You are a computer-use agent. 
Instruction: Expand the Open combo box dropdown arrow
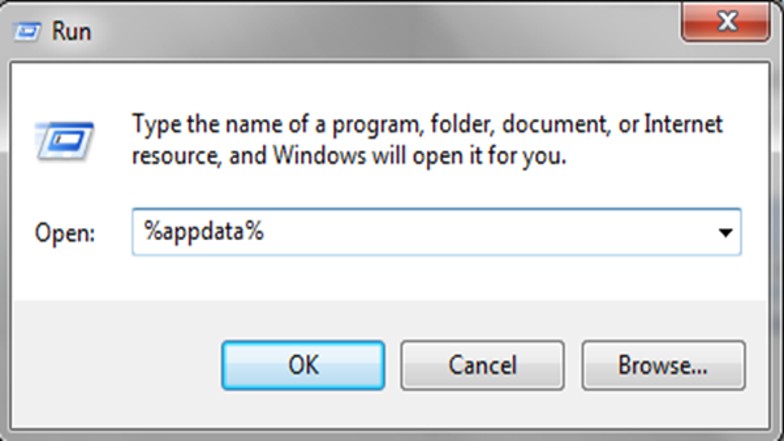point(725,232)
